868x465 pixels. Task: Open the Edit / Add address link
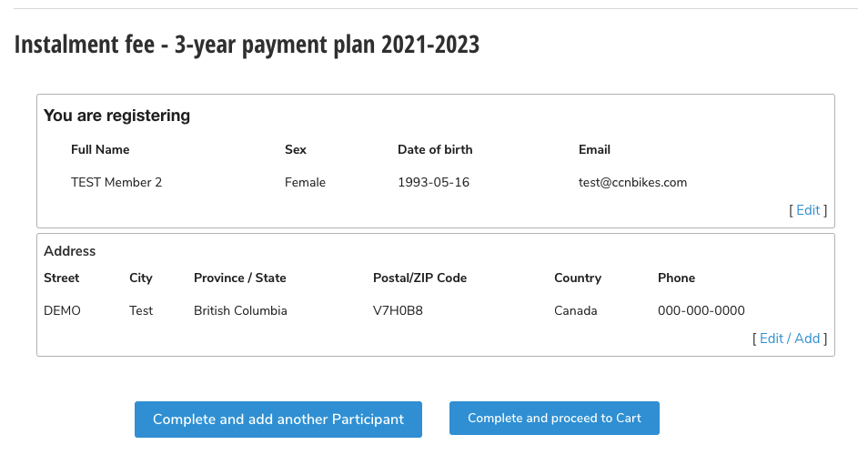pyautogui.click(x=789, y=339)
